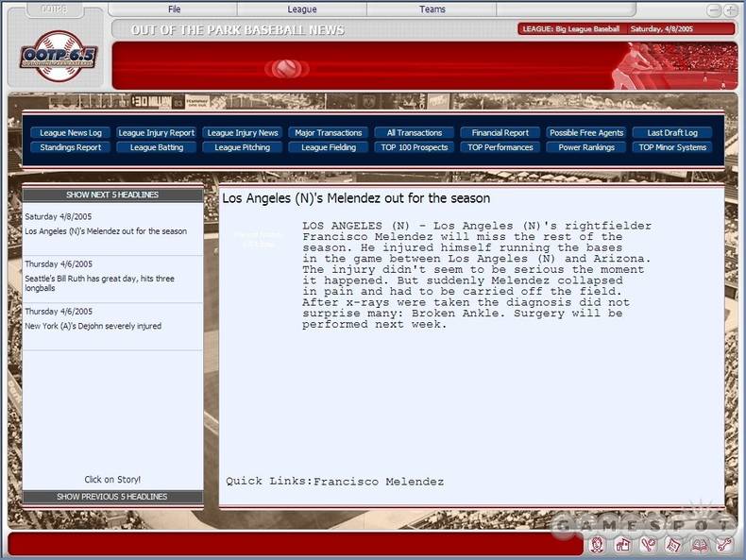This screenshot has height=560, width=746.
Task: Open the League menu
Action: pos(302,9)
